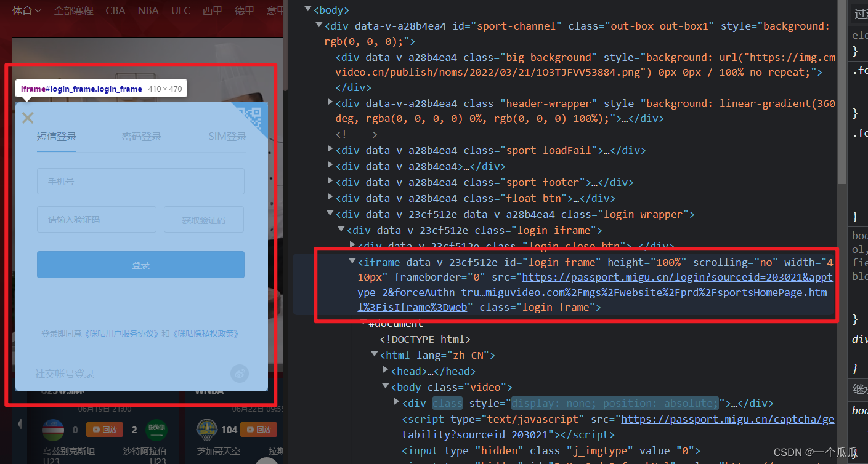Collapse the html lang zh_CN node
This screenshot has height=464, width=868.
pos(375,354)
